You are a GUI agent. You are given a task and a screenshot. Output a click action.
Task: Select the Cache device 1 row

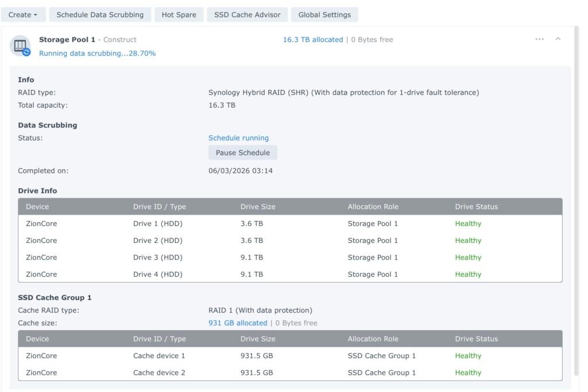[290, 355]
